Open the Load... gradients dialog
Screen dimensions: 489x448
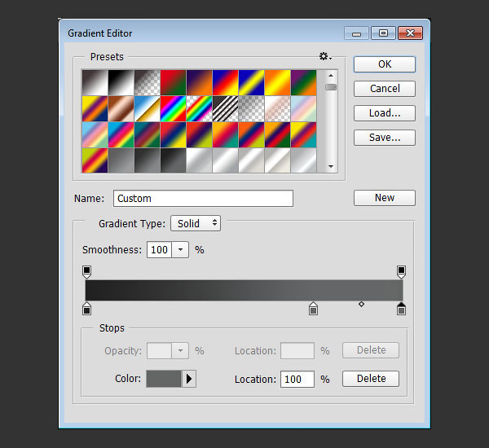[385, 113]
